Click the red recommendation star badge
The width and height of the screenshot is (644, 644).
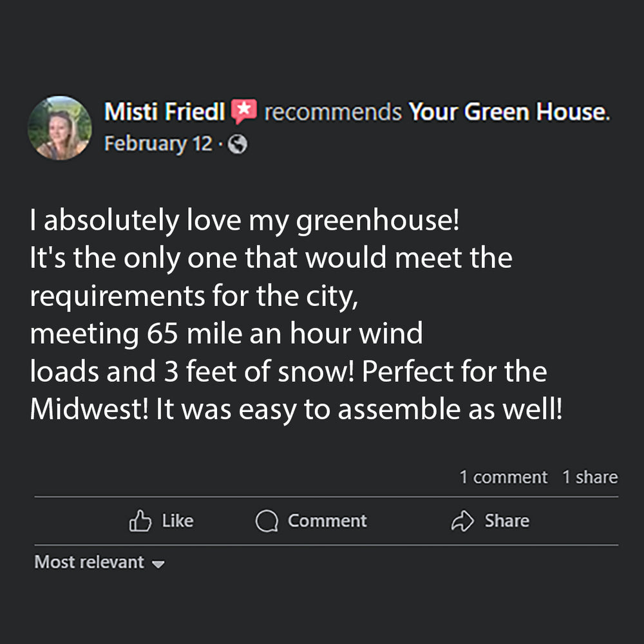point(244,112)
